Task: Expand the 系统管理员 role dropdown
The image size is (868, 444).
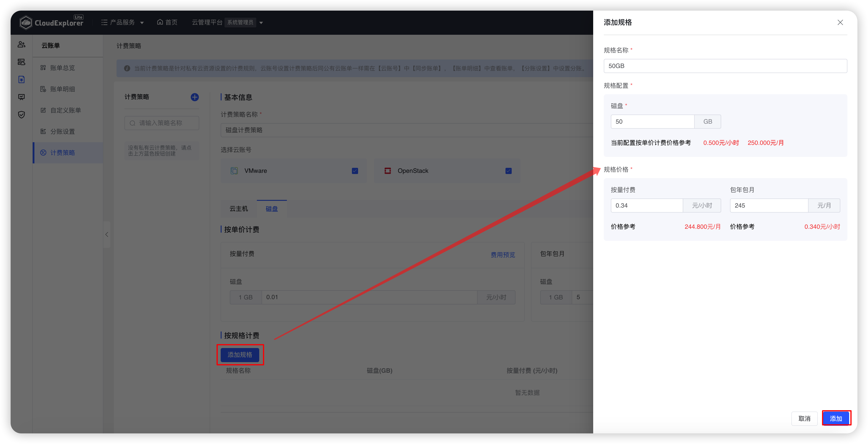Action: [x=244, y=22]
